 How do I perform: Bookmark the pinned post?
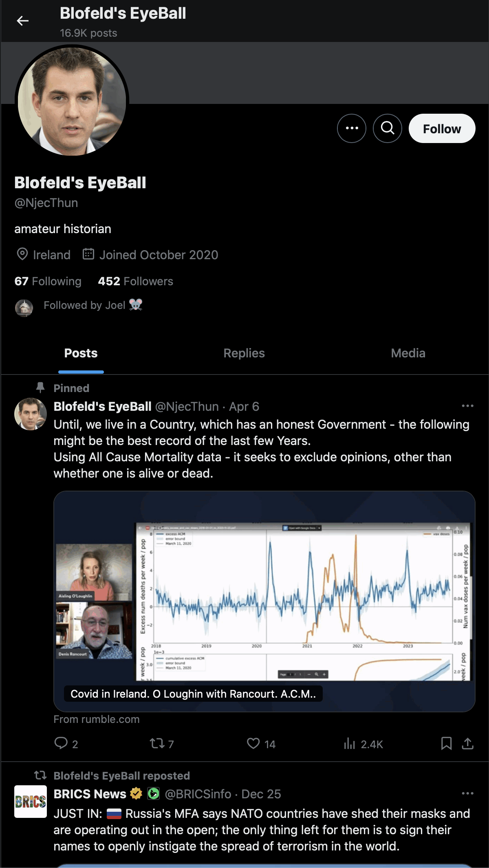click(x=446, y=743)
